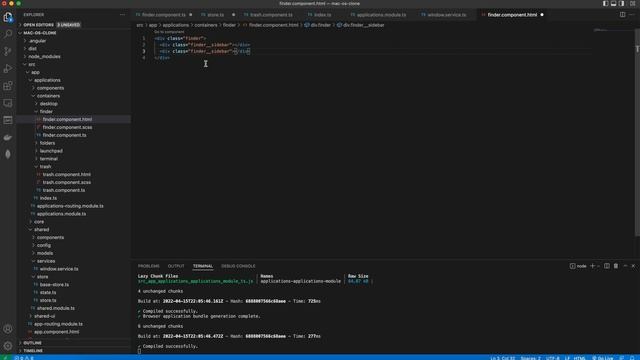Change Spaces: 2 indentation setting
Viewport: 640px width, 360px height.
coord(531,358)
